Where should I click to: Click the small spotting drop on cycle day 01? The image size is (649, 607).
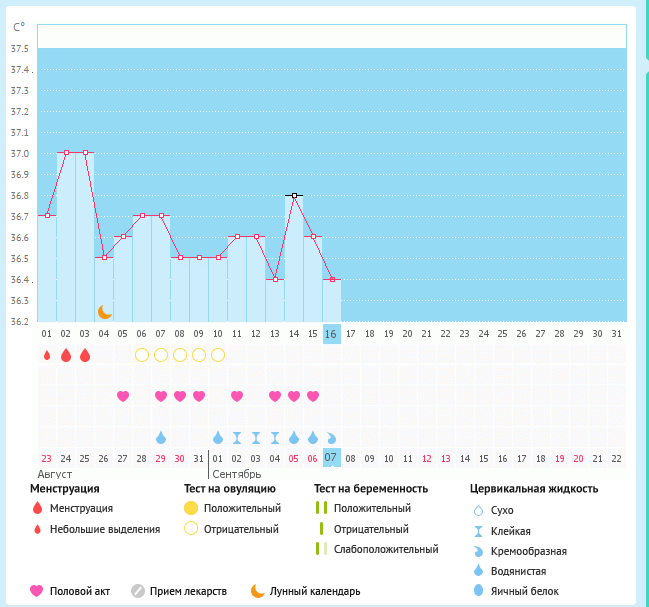point(46,355)
